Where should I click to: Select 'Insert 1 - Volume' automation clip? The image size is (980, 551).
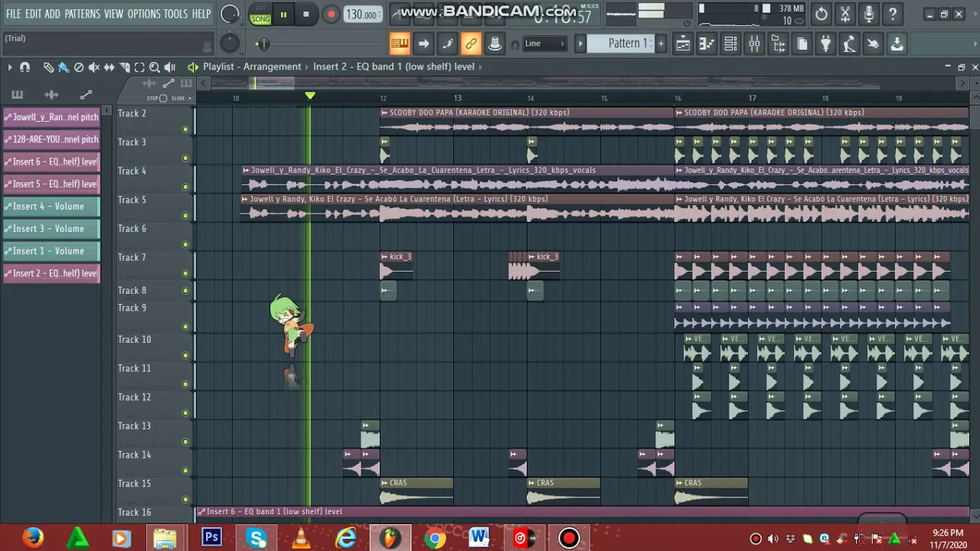click(51, 250)
